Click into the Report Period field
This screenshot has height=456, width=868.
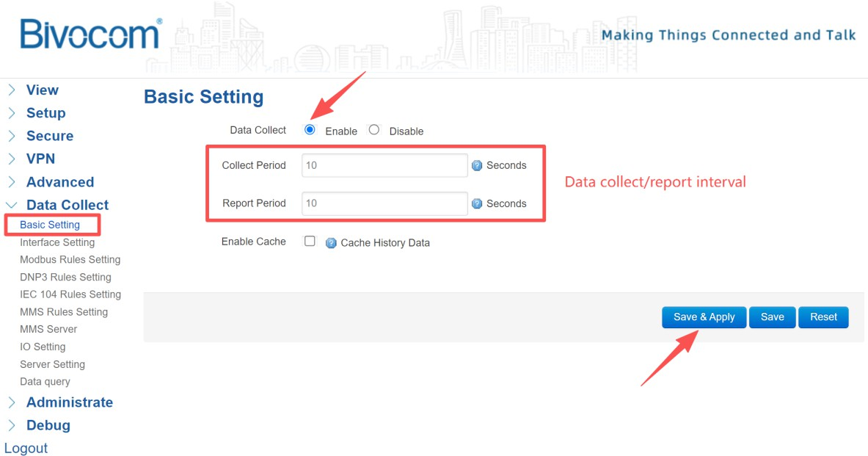click(384, 204)
